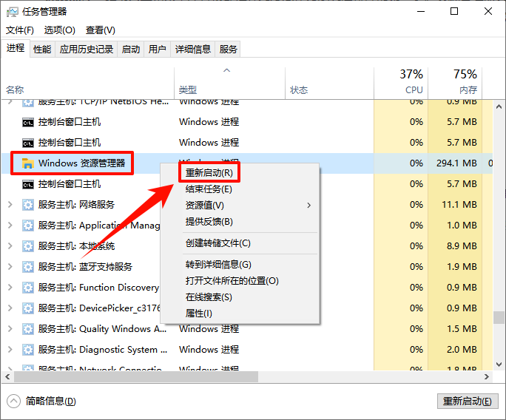Sort by the CPU column header

[414, 89]
